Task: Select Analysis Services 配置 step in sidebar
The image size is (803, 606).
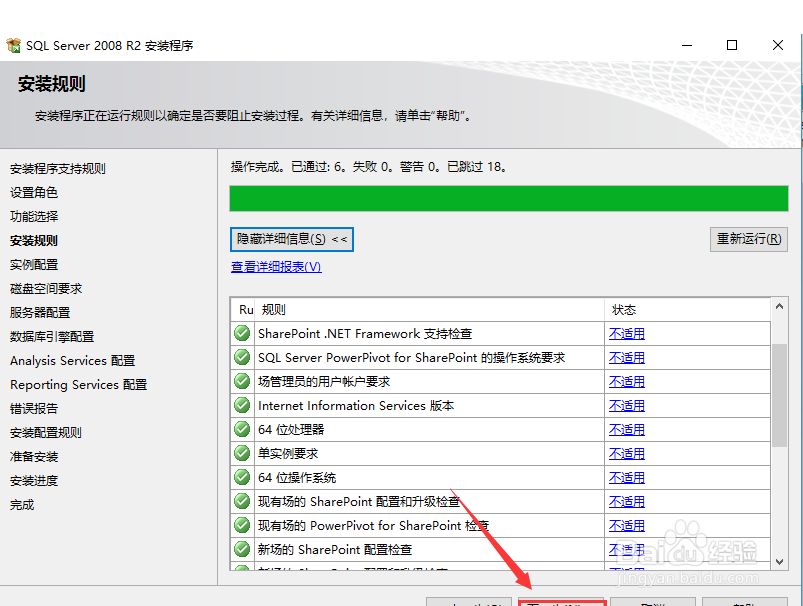Action: pyautogui.click(x=72, y=361)
